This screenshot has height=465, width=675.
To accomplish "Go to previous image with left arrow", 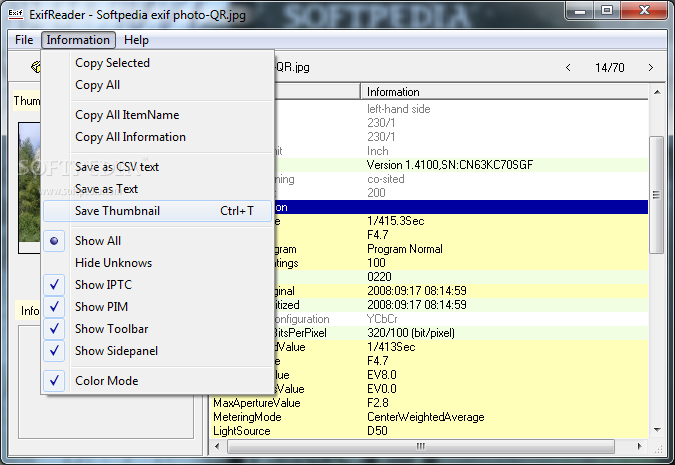I will click(x=568, y=68).
